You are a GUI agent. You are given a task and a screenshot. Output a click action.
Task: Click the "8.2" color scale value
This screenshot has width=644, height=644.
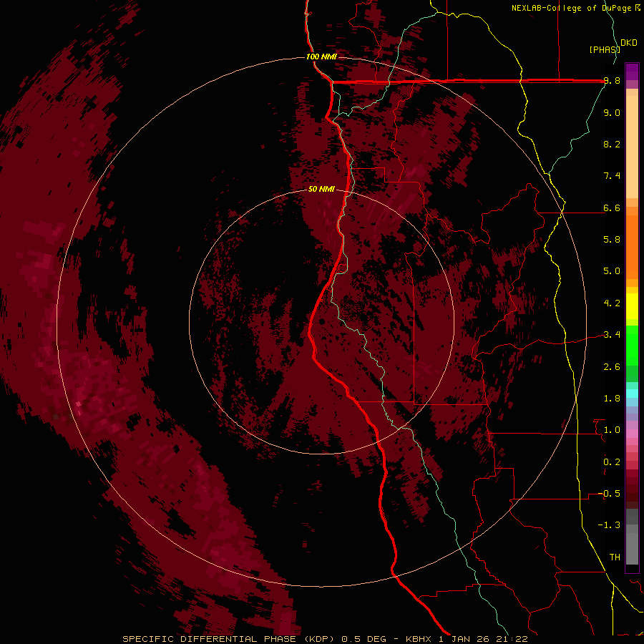[612, 144]
